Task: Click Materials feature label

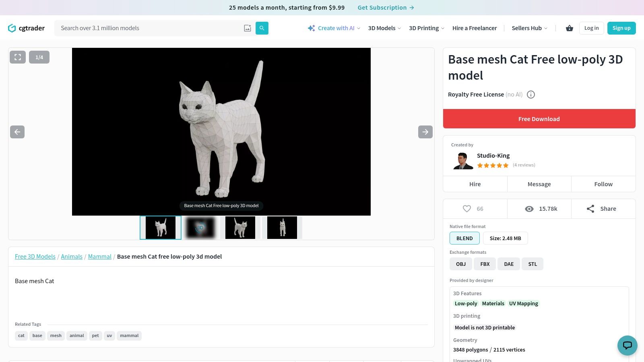Action: pyautogui.click(x=493, y=304)
